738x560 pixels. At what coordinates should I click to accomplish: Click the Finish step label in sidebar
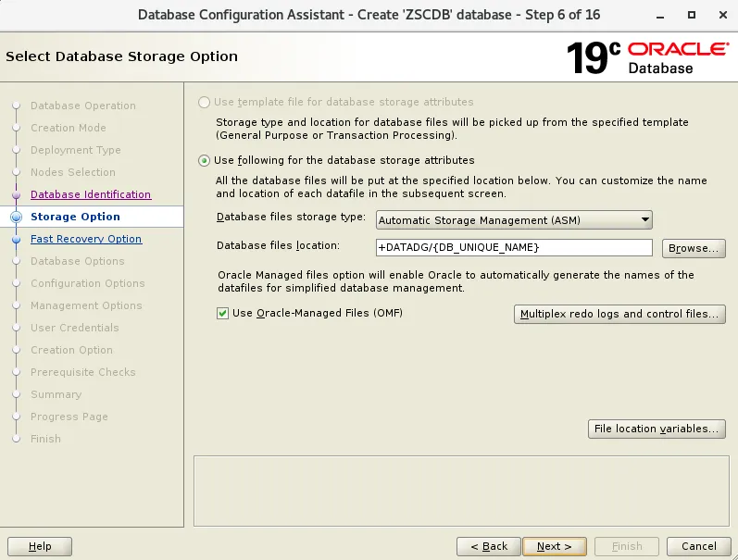tap(45, 439)
